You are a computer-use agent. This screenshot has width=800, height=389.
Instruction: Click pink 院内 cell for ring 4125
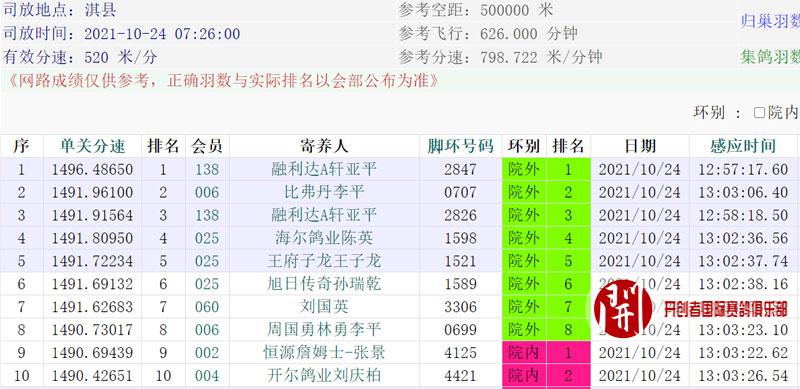tap(524, 353)
